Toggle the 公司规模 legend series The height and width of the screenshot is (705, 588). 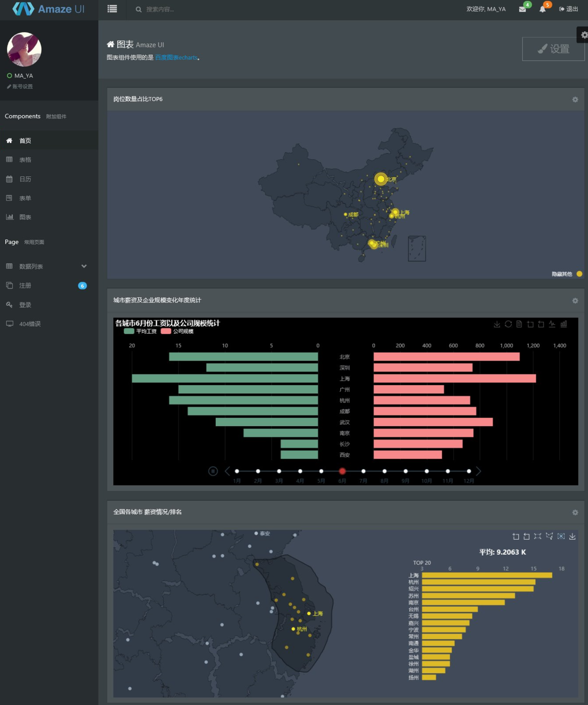(x=177, y=331)
